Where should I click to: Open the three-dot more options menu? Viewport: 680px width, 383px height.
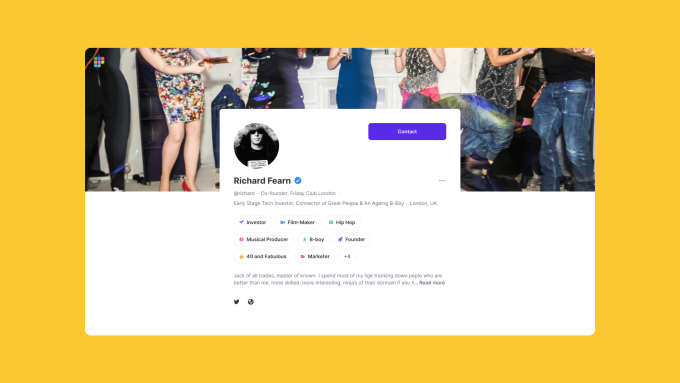pyautogui.click(x=442, y=180)
